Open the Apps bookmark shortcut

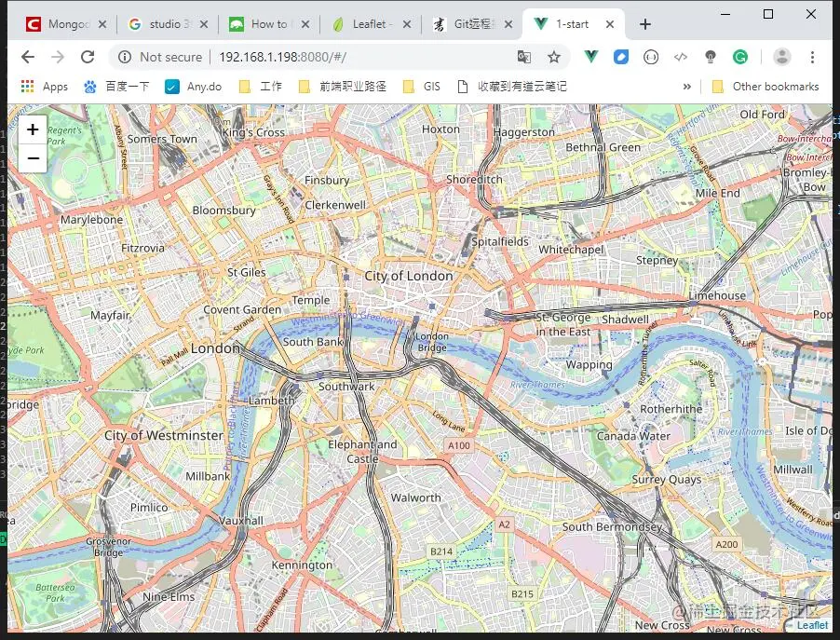pyautogui.click(x=45, y=87)
